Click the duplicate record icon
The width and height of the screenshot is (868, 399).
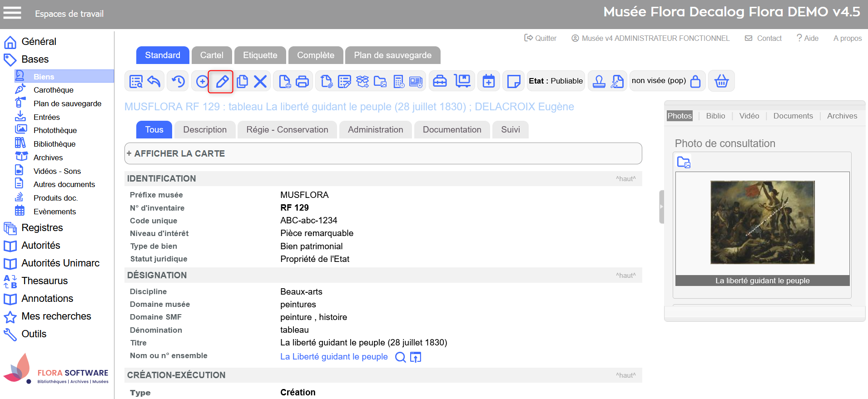[x=242, y=82]
